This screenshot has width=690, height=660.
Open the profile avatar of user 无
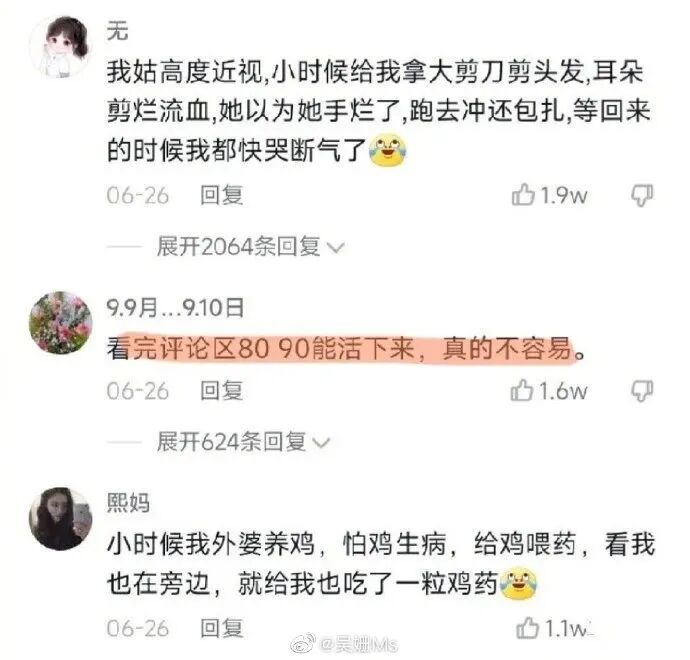pos(61,48)
